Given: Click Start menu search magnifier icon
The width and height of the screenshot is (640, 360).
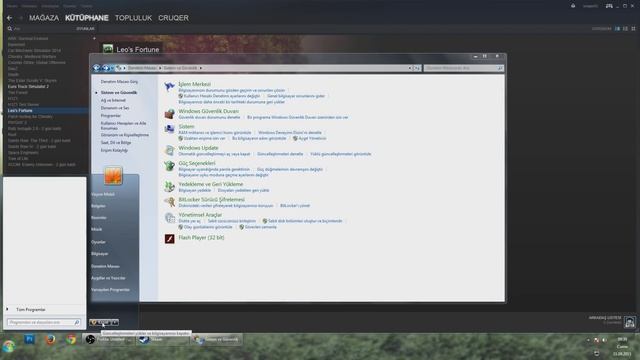Looking at the screenshot, I should (76, 322).
